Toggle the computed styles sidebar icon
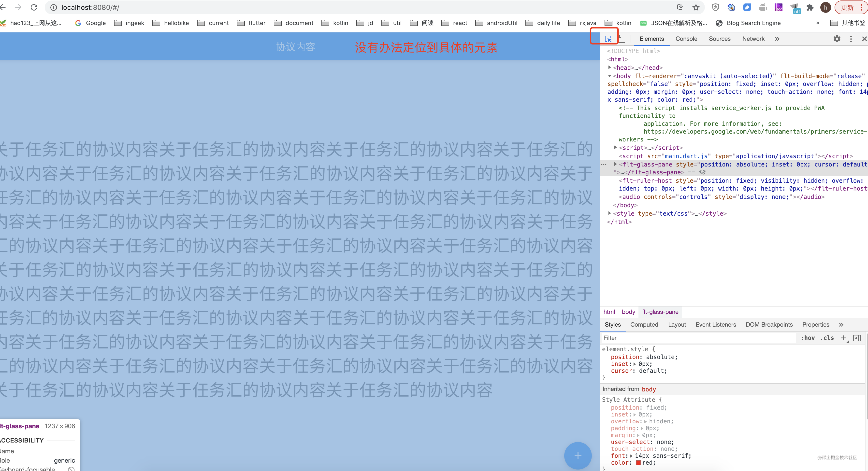 coord(856,338)
